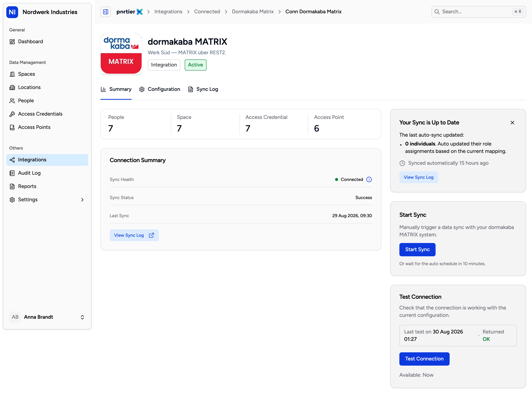Click View Sync Log in Connection Summary
This screenshot has height=397, width=532.
tap(134, 235)
